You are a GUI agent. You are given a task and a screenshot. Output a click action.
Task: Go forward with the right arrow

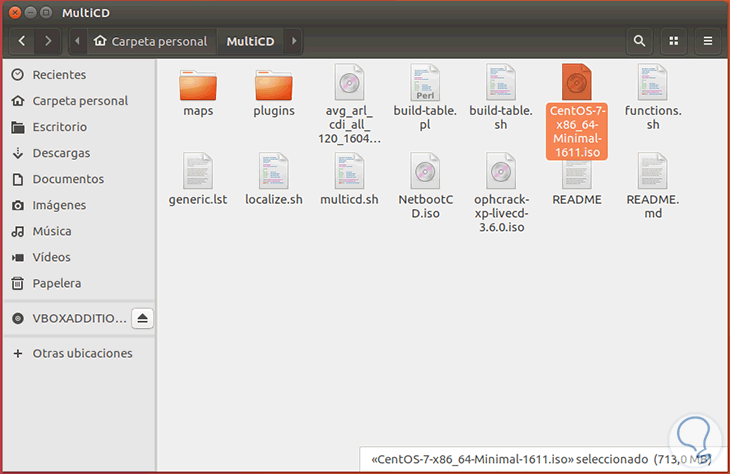click(x=48, y=41)
